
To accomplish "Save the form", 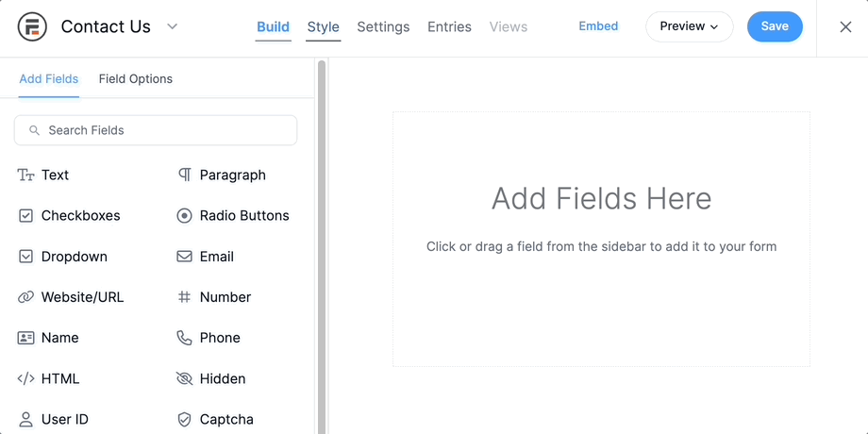I will click(x=775, y=26).
